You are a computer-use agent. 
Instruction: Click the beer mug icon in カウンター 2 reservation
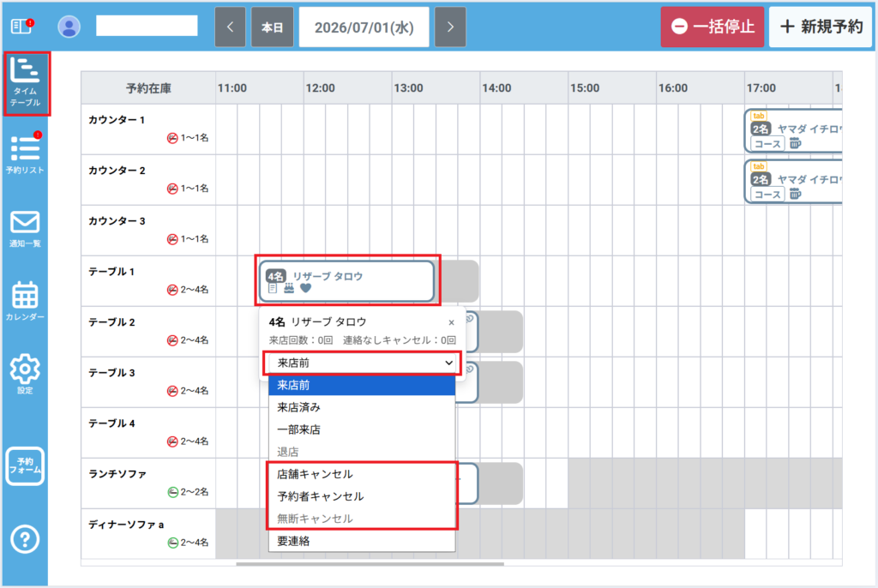point(795,194)
